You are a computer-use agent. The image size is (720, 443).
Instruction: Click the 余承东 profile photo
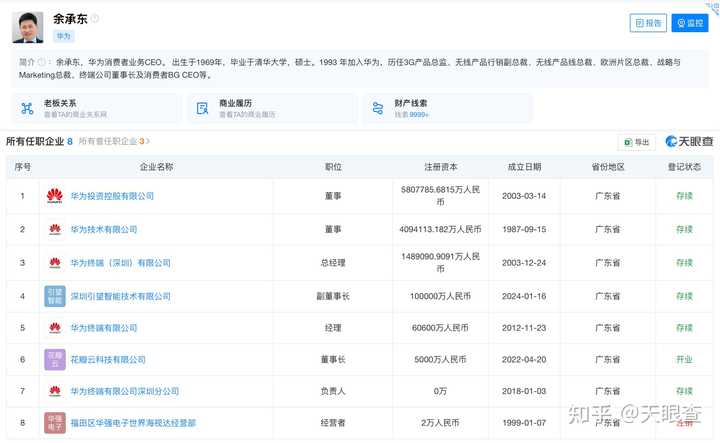28,28
